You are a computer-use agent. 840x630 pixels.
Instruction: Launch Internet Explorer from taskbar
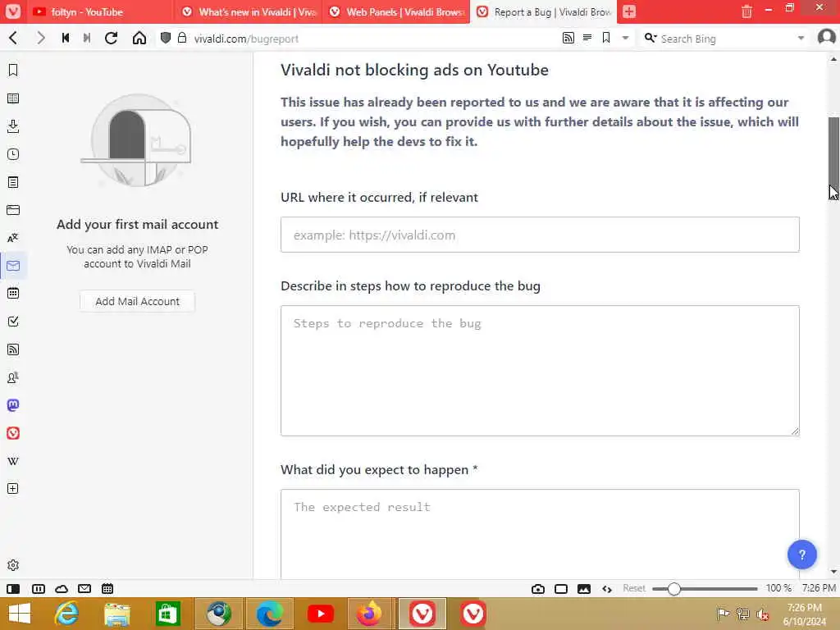point(66,614)
